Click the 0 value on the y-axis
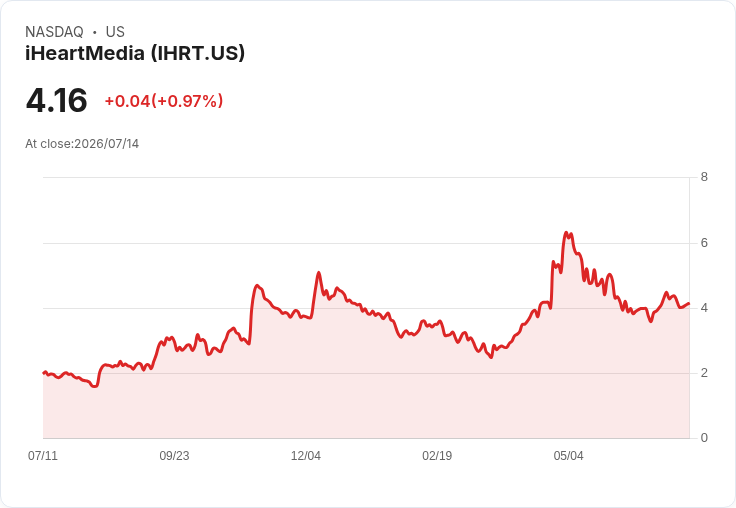Image resolution: width=736 pixels, height=508 pixels. pos(704,438)
